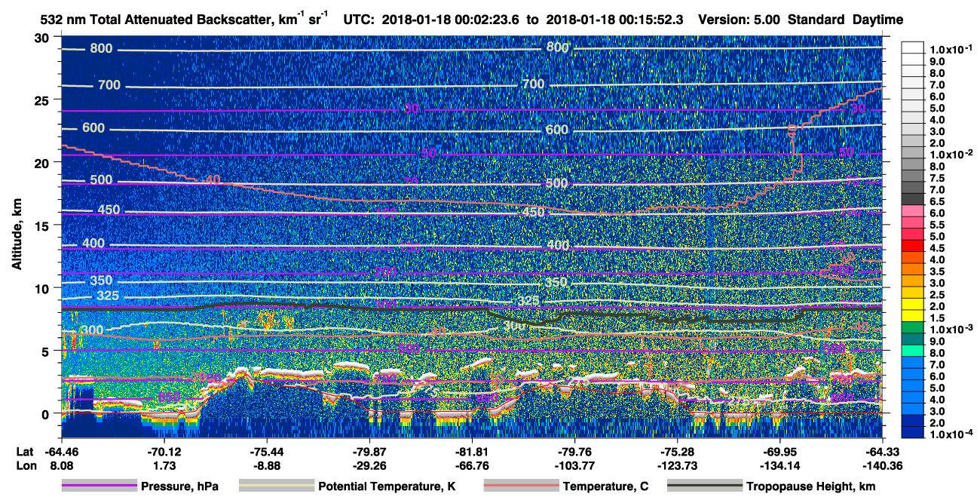Click the Pressure, hPa magenta legend line
Screen dimensions: 980x503
(x=100, y=486)
